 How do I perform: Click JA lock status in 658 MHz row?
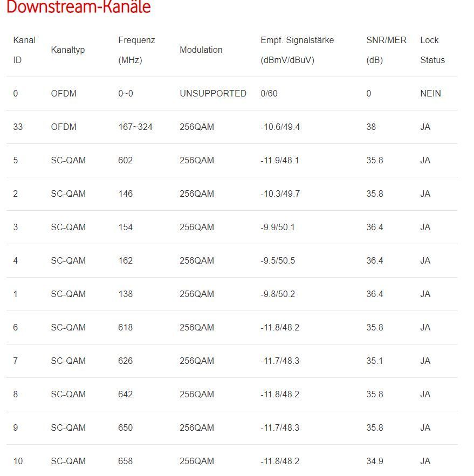[425, 461]
